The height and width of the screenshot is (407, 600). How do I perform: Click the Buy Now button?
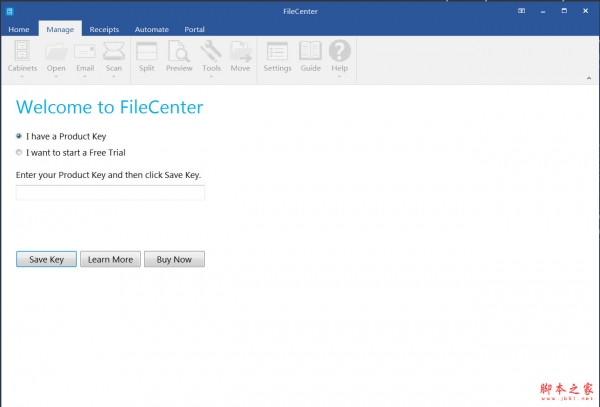pos(174,259)
